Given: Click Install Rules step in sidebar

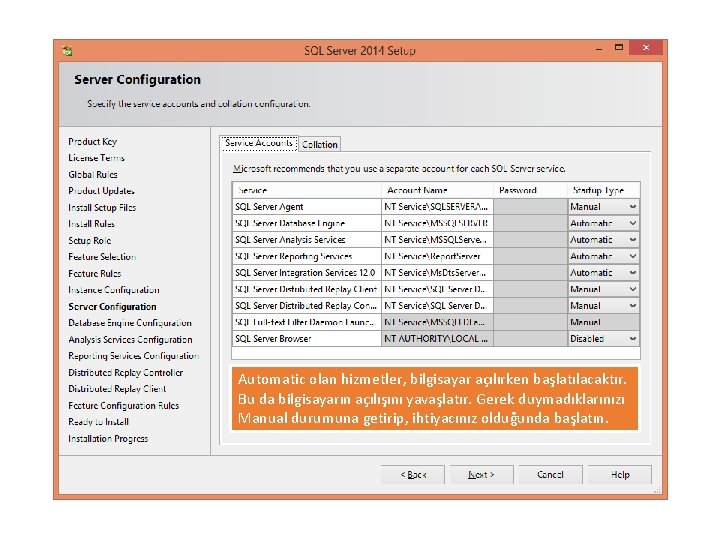Looking at the screenshot, I should [91, 224].
